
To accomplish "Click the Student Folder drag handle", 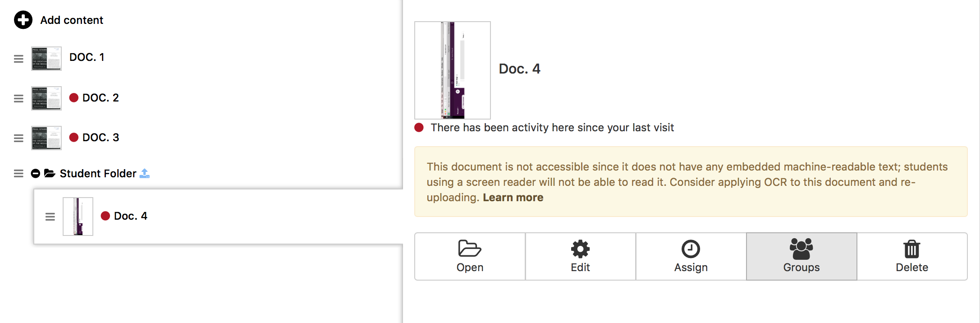I will point(18,174).
